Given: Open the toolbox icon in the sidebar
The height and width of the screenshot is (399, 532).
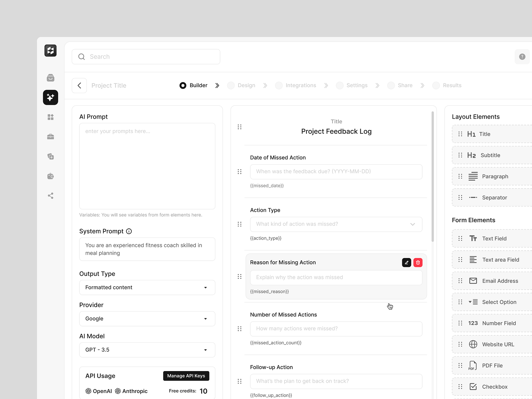Looking at the screenshot, I should (x=51, y=136).
